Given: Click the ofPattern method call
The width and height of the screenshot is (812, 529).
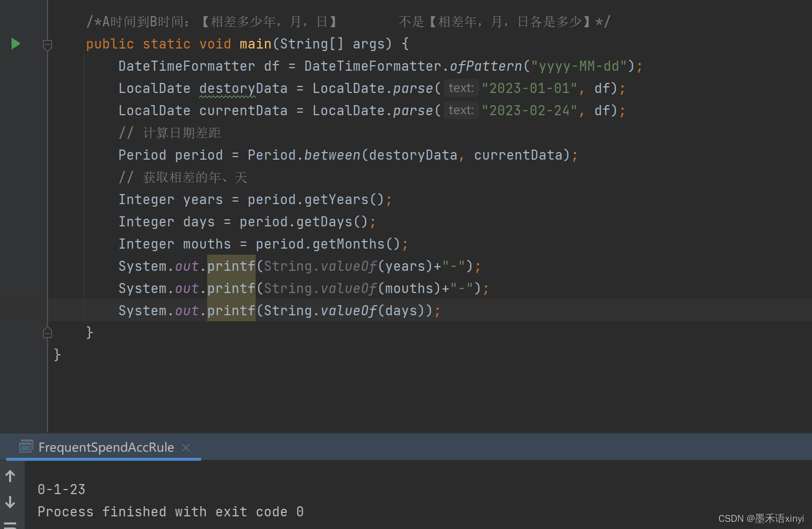Looking at the screenshot, I should pos(486,66).
